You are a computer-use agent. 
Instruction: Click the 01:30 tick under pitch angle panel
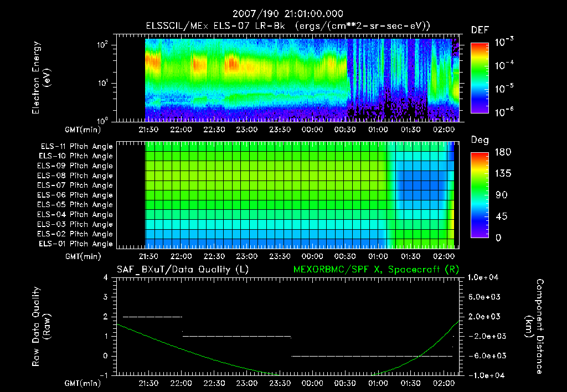(411, 257)
